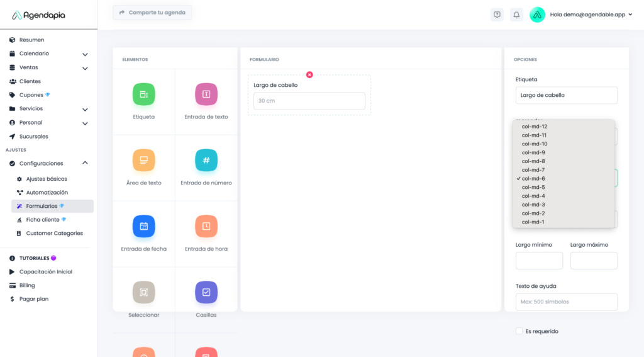Open the Pagar plan link
This screenshot has width=644, height=357.
[x=34, y=299]
